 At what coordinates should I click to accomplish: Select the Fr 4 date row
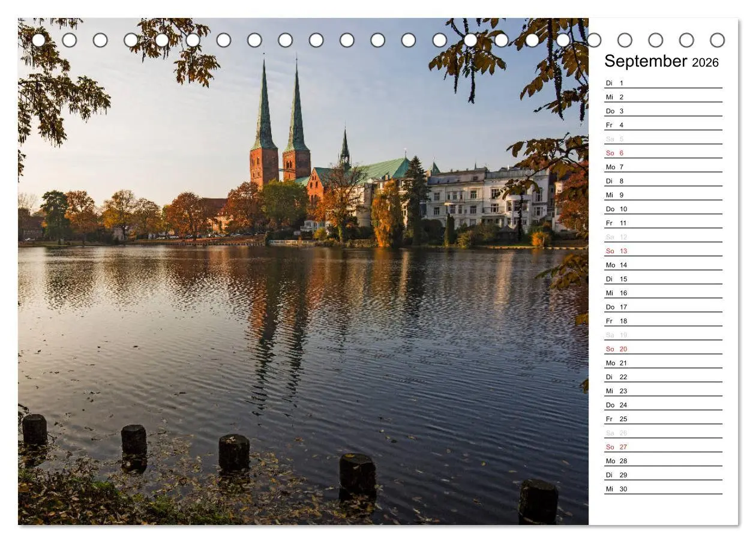[663, 125]
